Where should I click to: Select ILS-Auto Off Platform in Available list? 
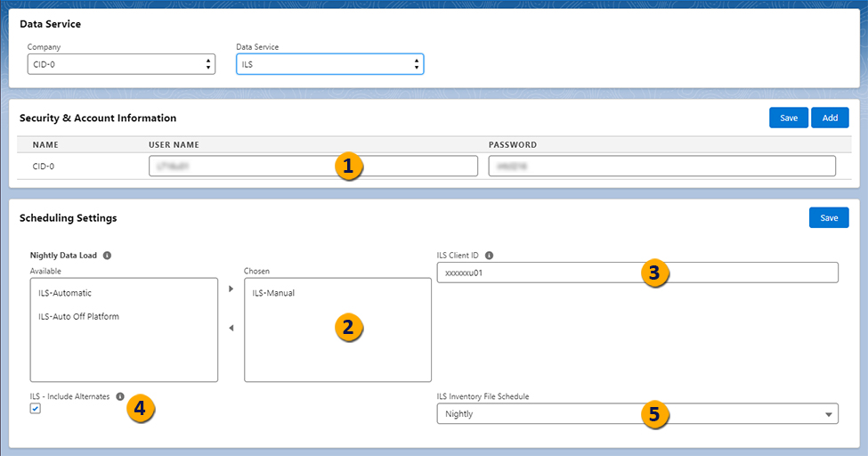(x=78, y=316)
